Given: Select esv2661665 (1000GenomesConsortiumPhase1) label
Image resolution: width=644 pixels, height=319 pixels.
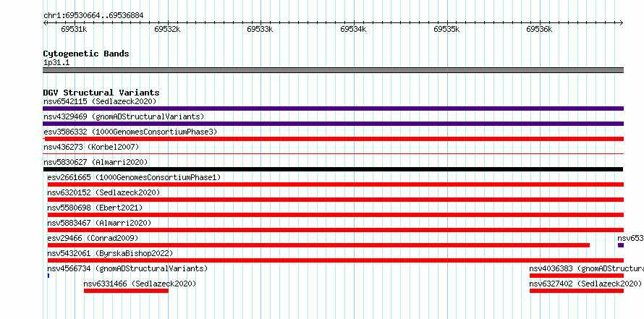Looking at the screenshot, I should [x=134, y=177].
